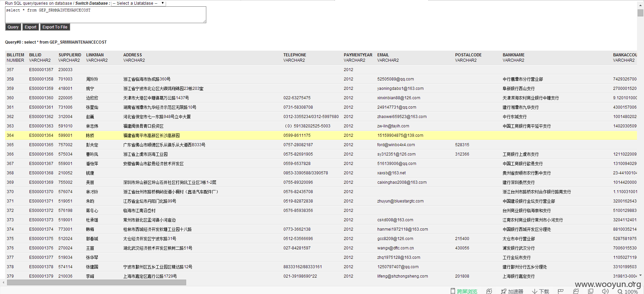Click the left arrow of horizontal scrollbar

point(3,283)
